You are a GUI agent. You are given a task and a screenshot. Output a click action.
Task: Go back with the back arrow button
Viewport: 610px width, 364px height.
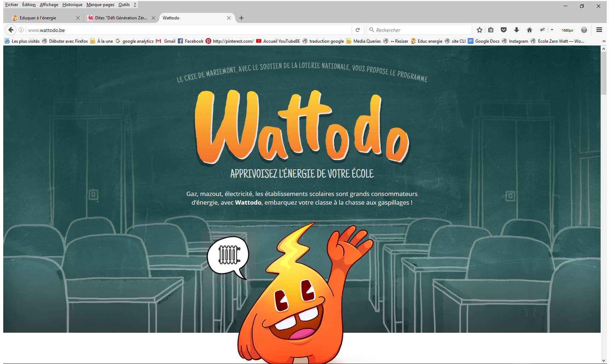(x=11, y=30)
